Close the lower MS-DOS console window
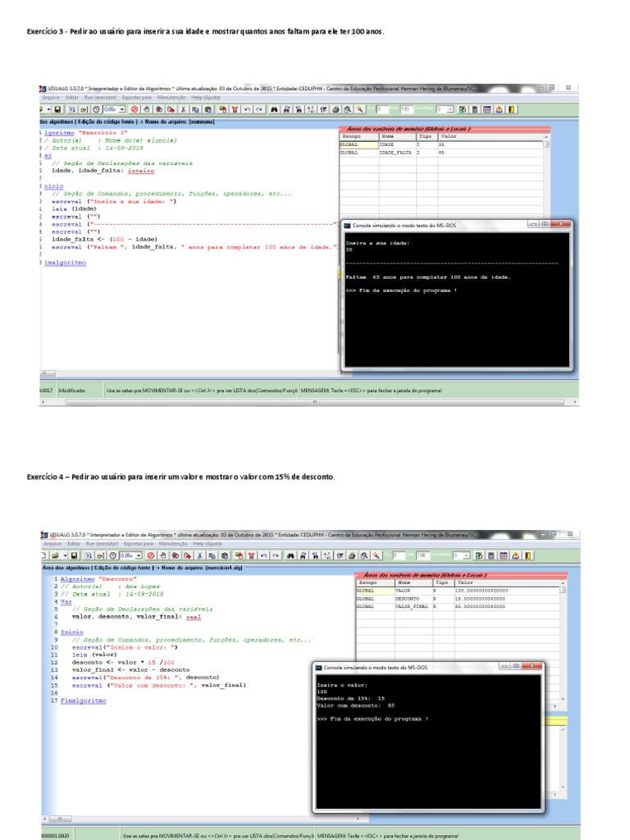 pos(533,669)
